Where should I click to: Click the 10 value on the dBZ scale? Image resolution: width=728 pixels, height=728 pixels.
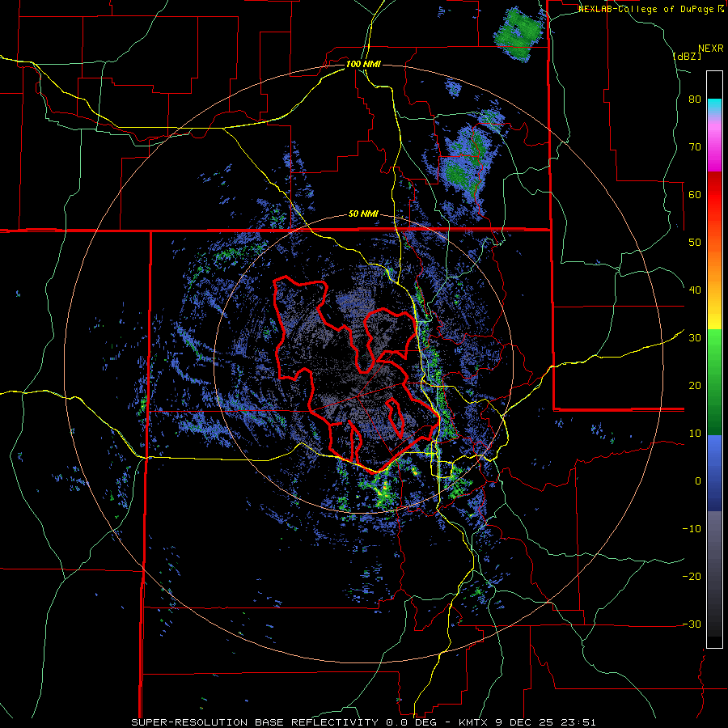(695, 434)
